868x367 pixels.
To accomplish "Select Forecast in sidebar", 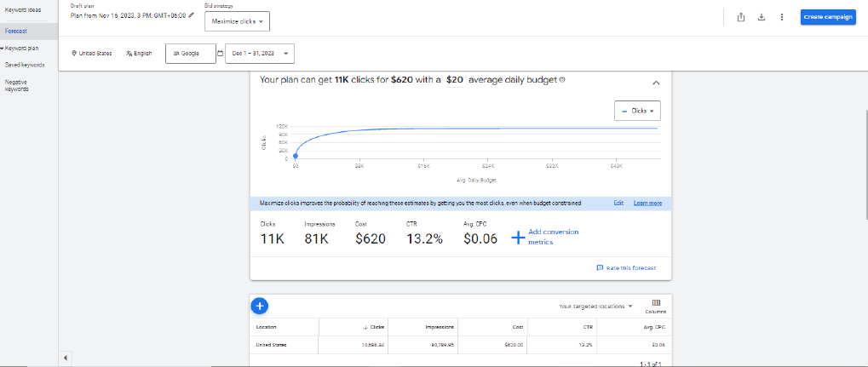I will tap(29, 31).
